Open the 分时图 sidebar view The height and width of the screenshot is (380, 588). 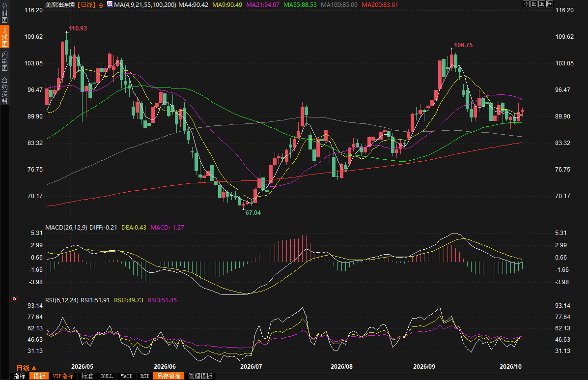tap(4, 13)
